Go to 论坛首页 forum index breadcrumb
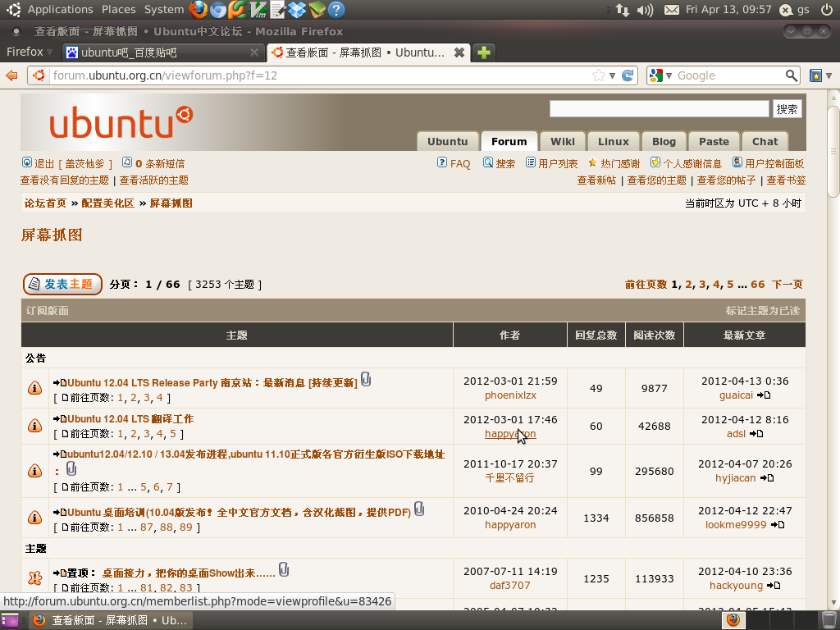 point(45,203)
